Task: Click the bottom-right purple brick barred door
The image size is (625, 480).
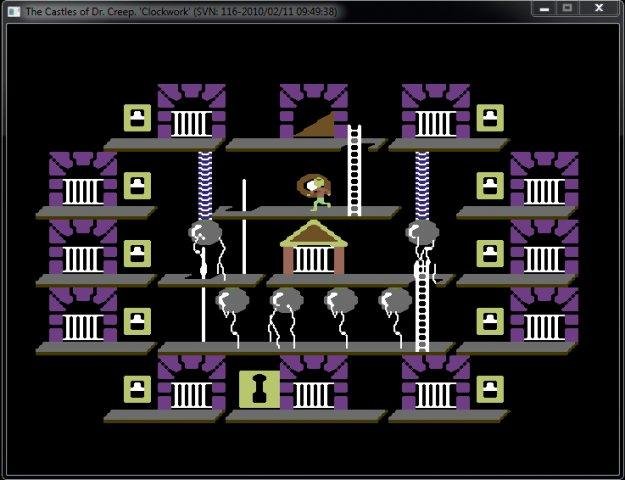Action: [435, 385]
